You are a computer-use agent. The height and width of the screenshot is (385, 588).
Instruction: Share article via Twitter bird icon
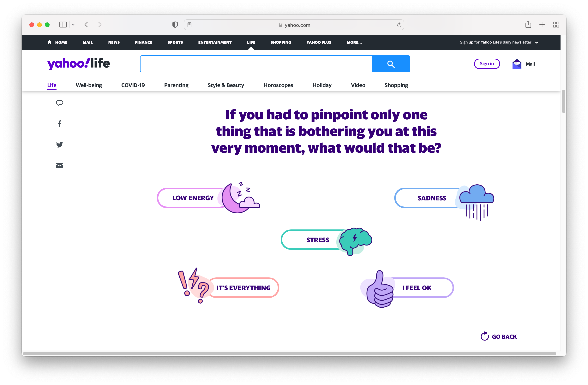click(60, 145)
